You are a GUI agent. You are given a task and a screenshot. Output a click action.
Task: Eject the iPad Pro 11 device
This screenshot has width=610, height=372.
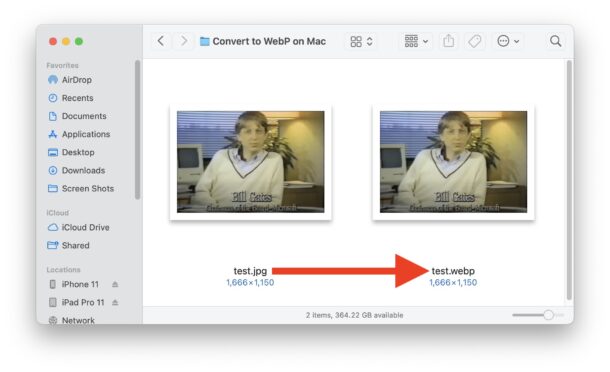tap(115, 302)
